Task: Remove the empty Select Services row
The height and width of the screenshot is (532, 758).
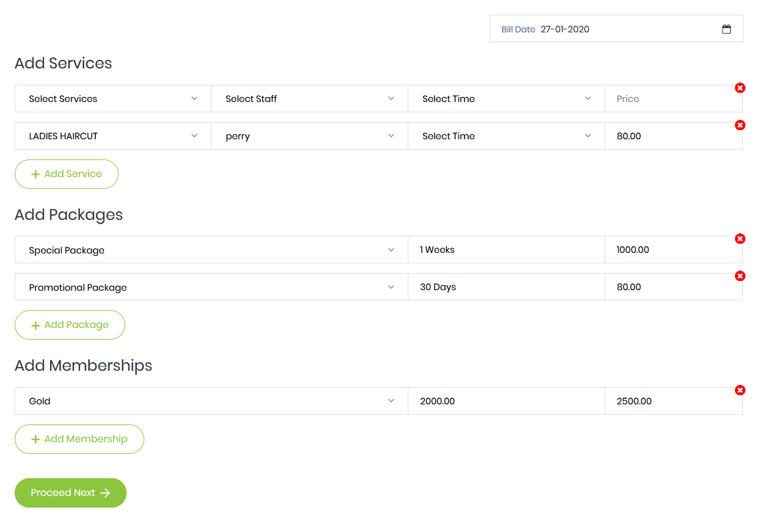Action: [740, 88]
